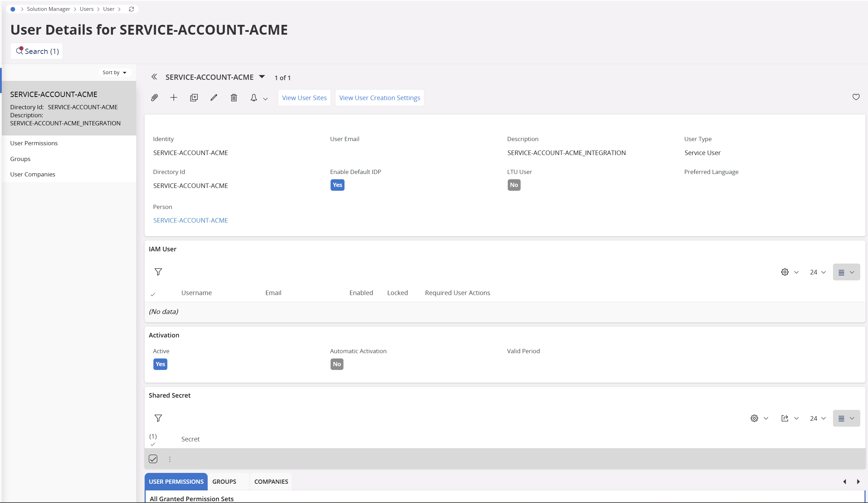Collapse the side panel with double chevron
Viewport: 868px width, 503px height.
[x=154, y=77]
